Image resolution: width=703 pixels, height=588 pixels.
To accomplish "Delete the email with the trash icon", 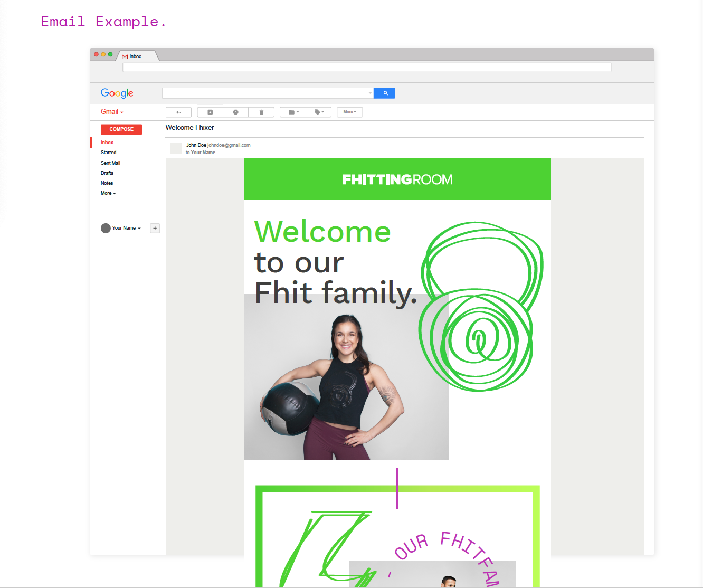I will tap(261, 112).
